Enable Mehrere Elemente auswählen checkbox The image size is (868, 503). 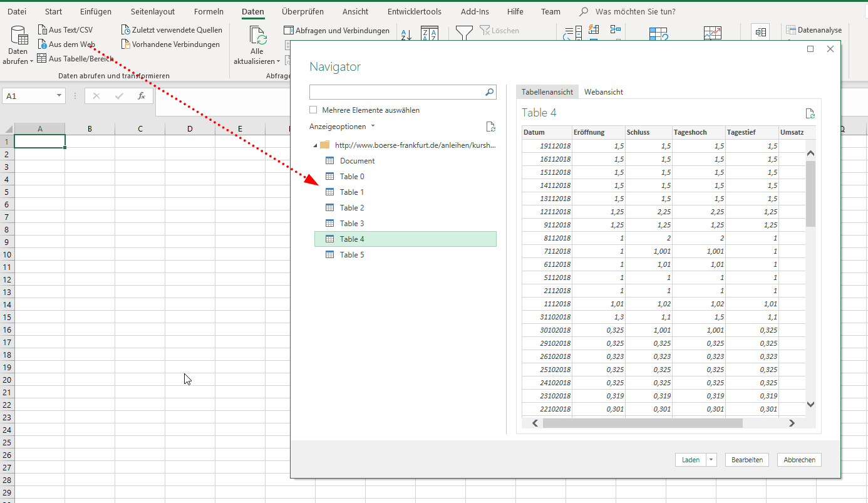[x=313, y=110]
